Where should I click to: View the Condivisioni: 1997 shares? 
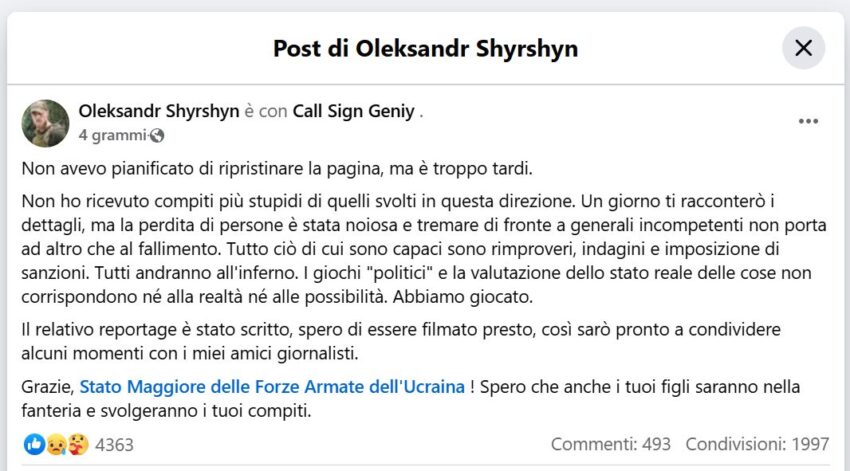(x=757, y=444)
